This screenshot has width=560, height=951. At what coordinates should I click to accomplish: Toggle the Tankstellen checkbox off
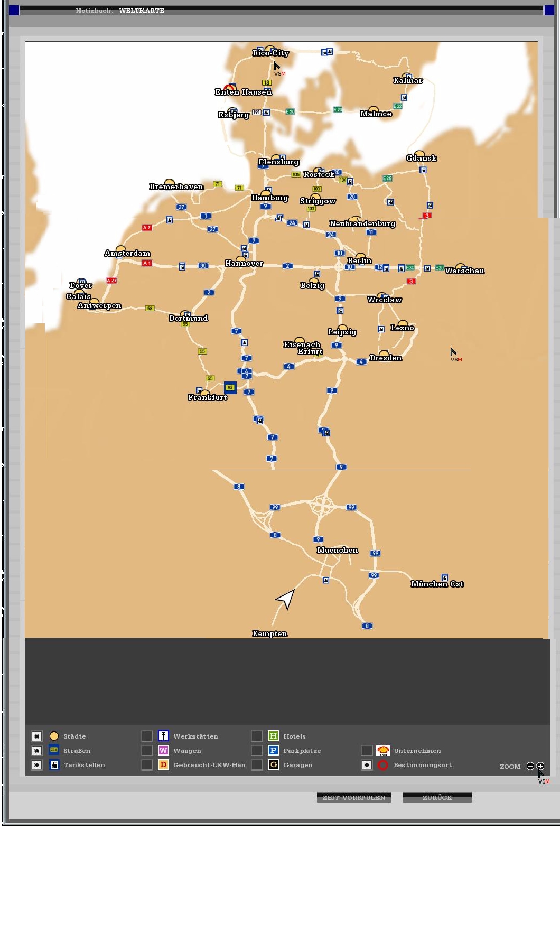(36, 765)
